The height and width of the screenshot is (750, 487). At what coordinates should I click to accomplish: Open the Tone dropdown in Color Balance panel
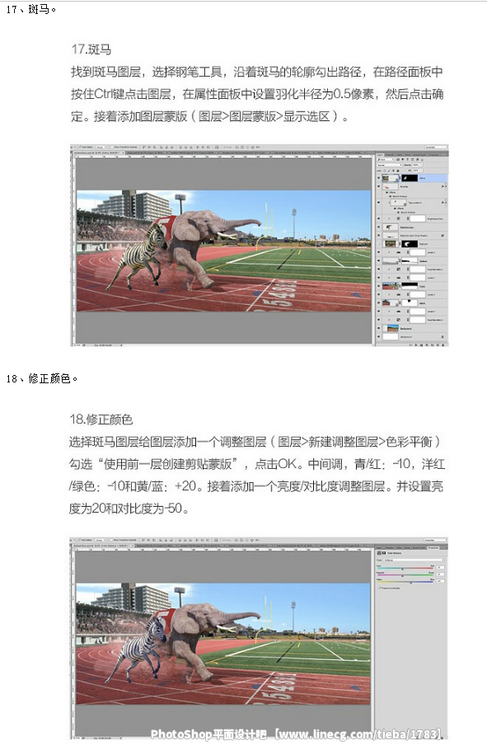tap(413, 560)
